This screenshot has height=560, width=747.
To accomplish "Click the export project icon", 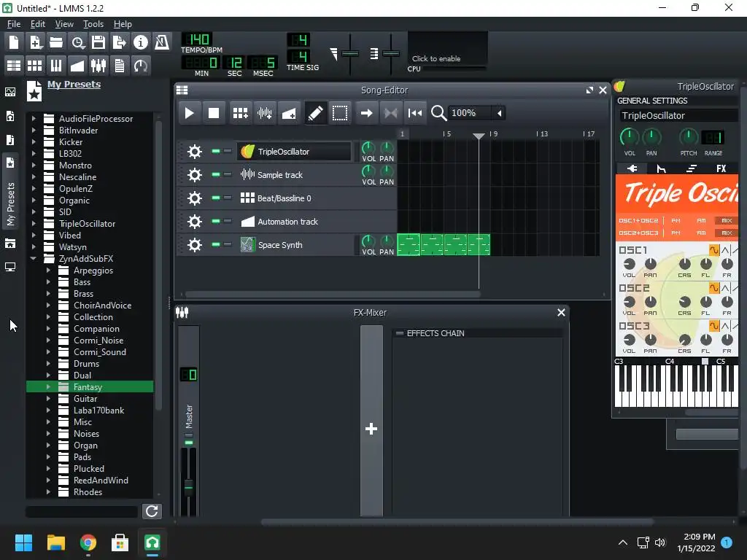I will click(x=119, y=43).
